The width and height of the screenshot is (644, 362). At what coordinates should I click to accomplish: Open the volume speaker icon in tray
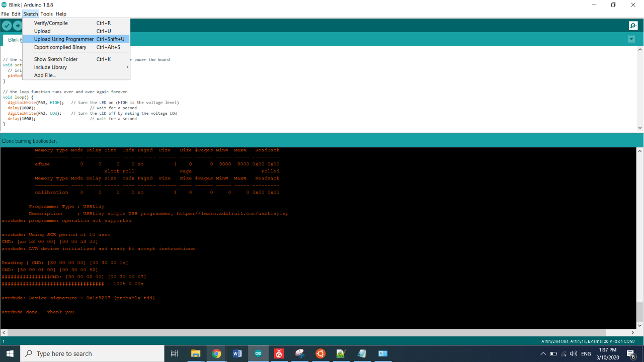tap(574, 354)
